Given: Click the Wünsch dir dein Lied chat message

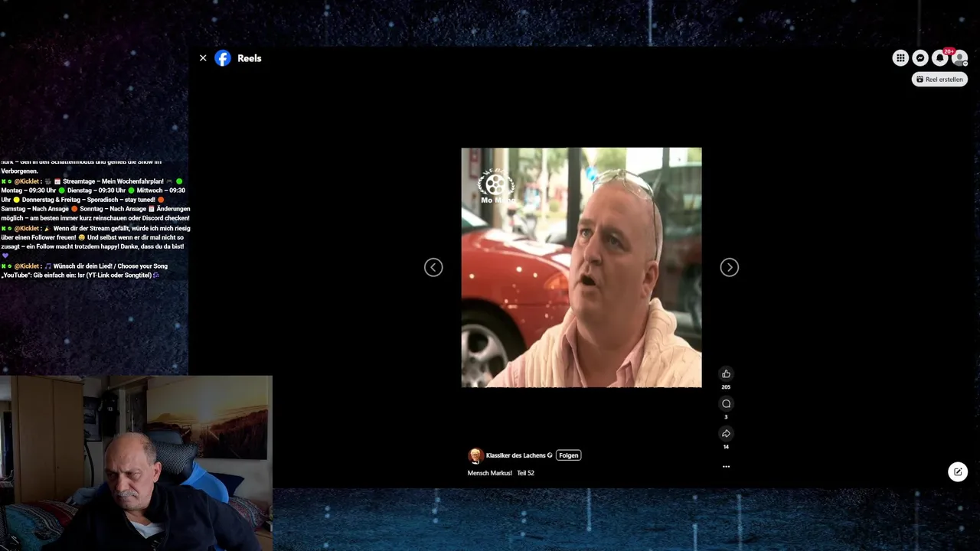Looking at the screenshot, I should click(x=84, y=270).
